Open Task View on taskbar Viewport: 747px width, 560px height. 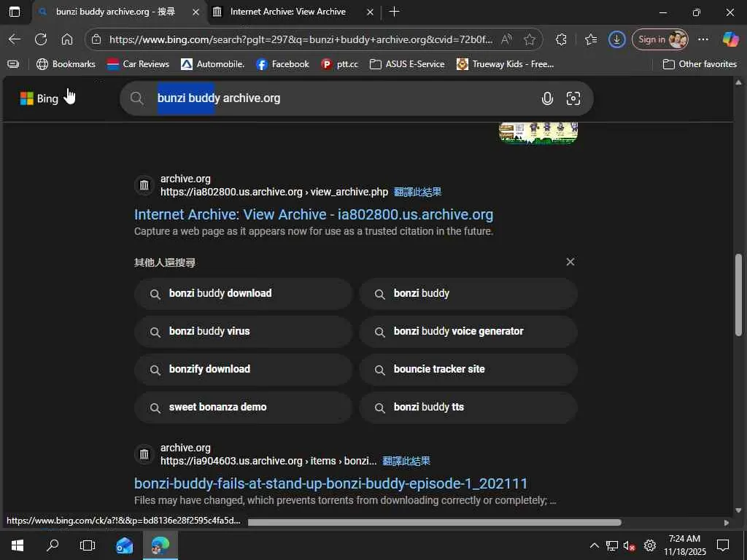88,545
